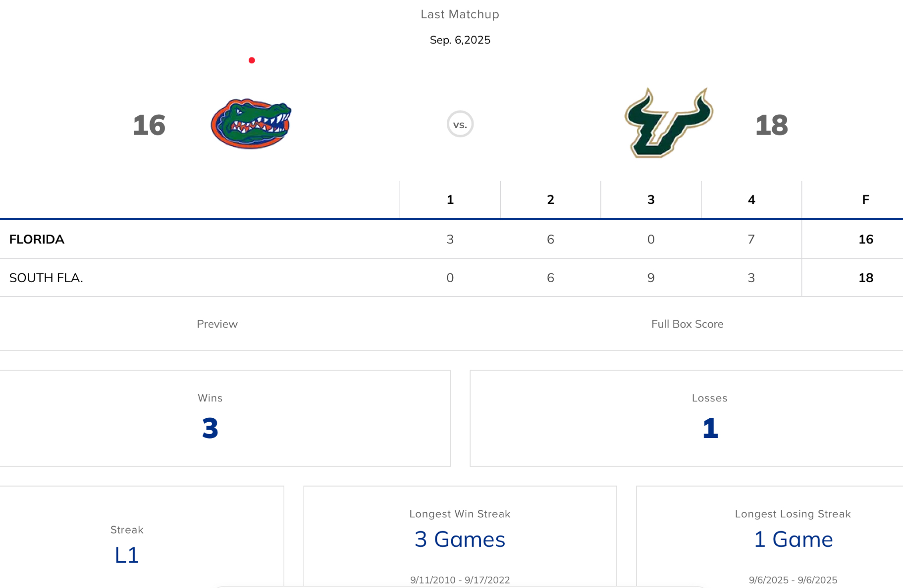Click the Losses stat card value
The height and width of the screenshot is (588, 903).
point(710,428)
